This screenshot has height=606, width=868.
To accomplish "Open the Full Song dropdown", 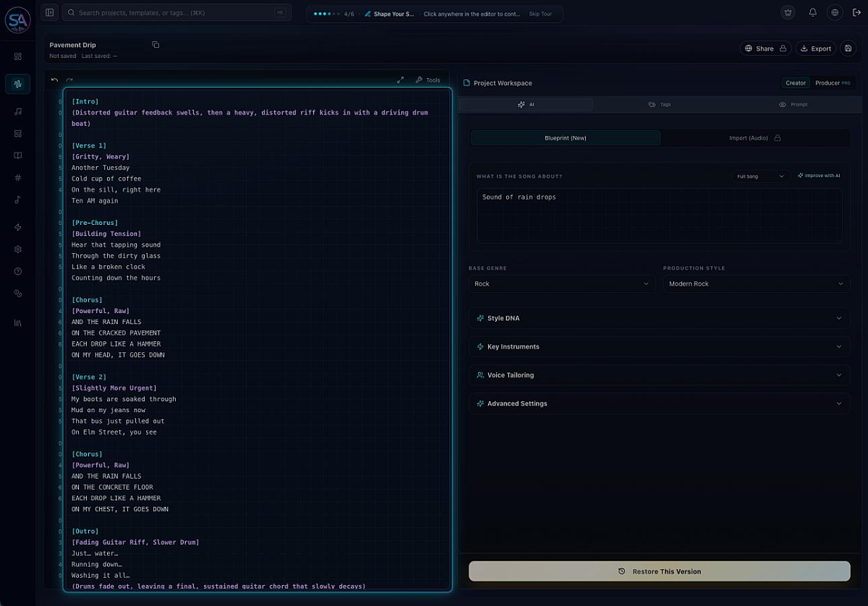I will tap(761, 176).
